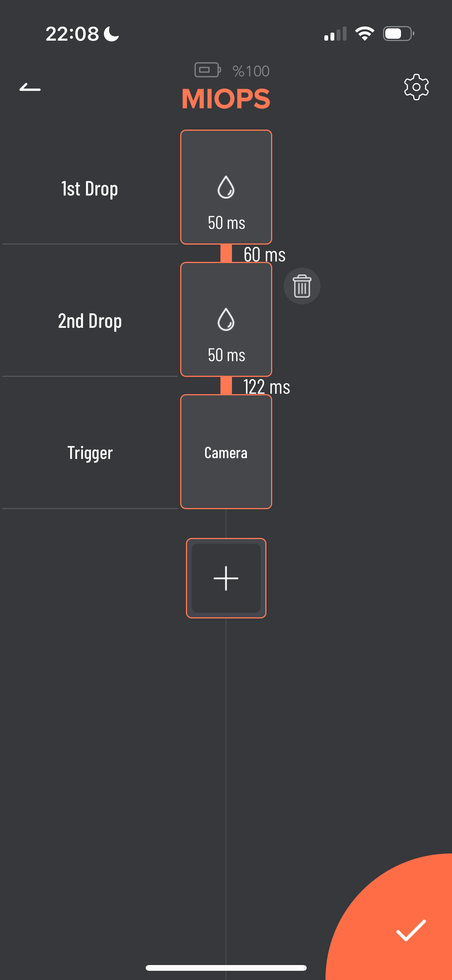Image resolution: width=452 pixels, height=980 pixels.
Task: Tap the orange connector below 1st Drop
Action: (226, 253)
